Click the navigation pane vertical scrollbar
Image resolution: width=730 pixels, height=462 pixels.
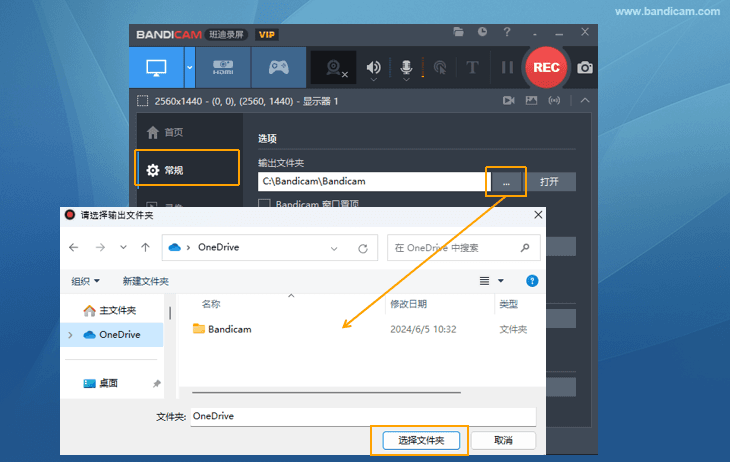click(170, 313)
